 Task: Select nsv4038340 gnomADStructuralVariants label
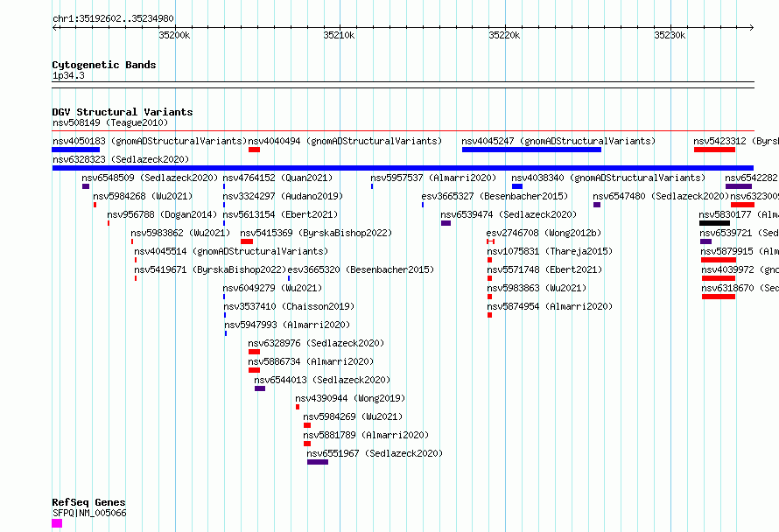pyautogui.click(x=608, y=178)
